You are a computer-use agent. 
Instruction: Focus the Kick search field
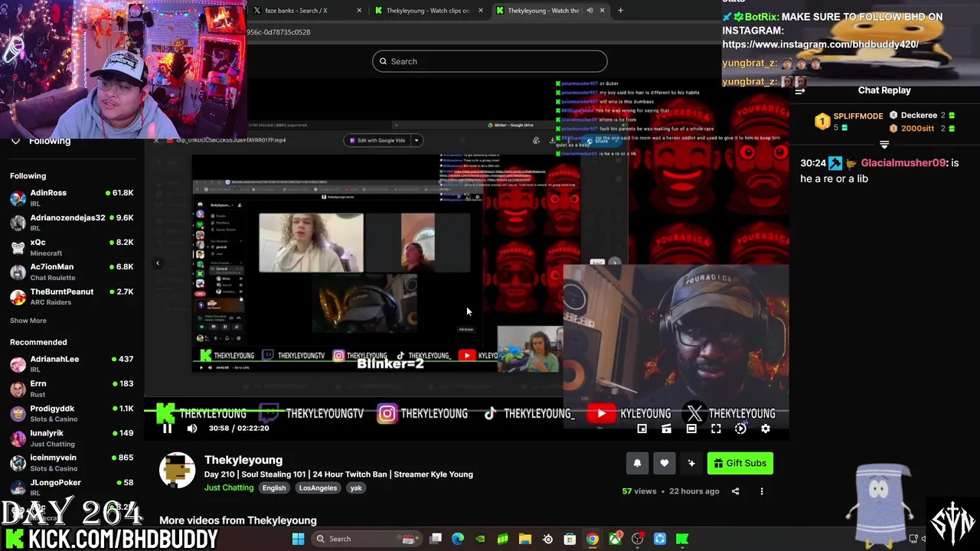pyautogui.click(x=490, y=61)
